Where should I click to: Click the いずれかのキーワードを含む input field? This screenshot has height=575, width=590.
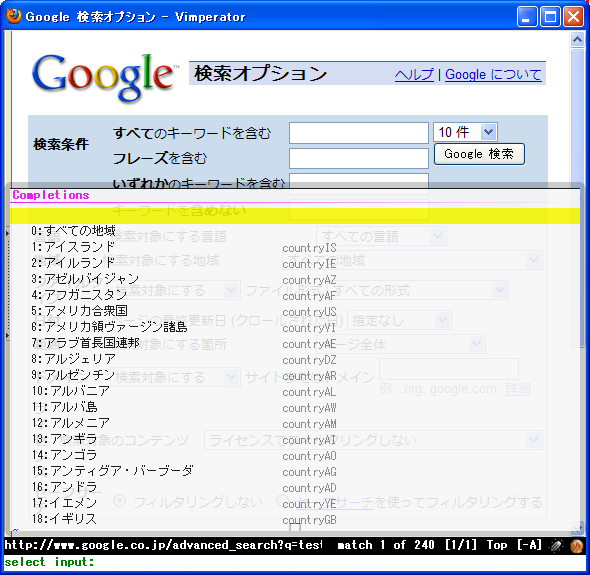359,180
